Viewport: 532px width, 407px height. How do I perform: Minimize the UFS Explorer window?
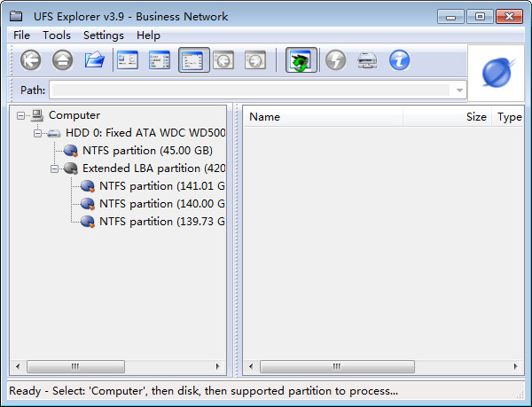(450, 16)
